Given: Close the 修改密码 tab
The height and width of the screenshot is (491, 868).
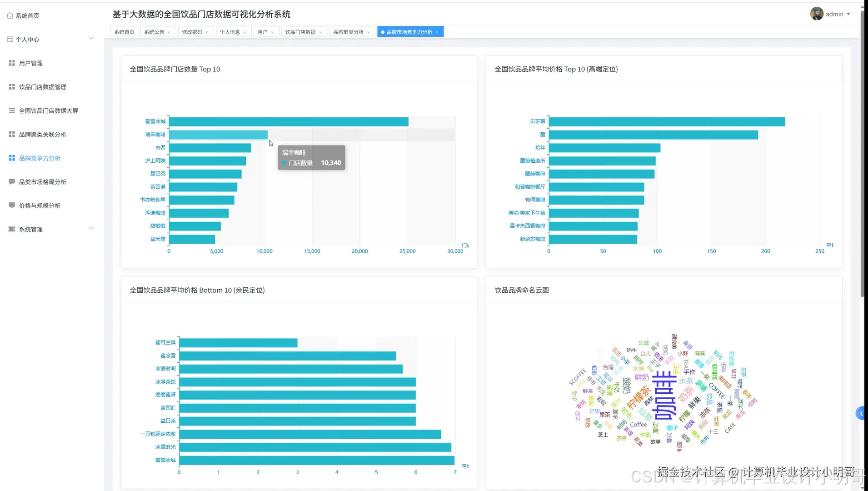Looking at the screenshot, I should [x=207, y=32].
